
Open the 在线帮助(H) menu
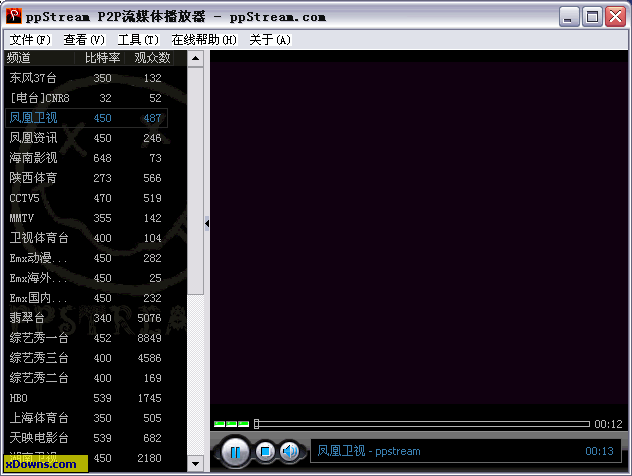(204, 39)
